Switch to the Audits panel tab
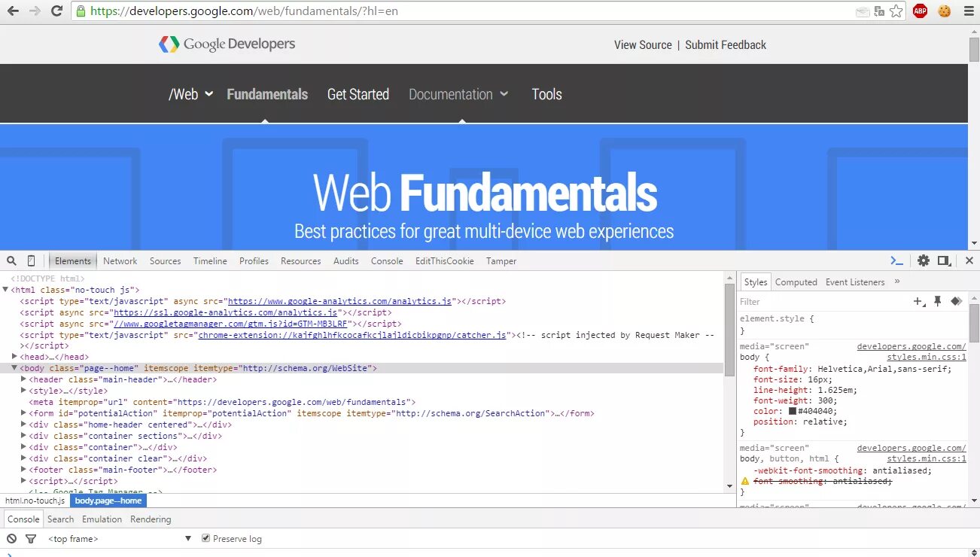 (x=346, y=261)
